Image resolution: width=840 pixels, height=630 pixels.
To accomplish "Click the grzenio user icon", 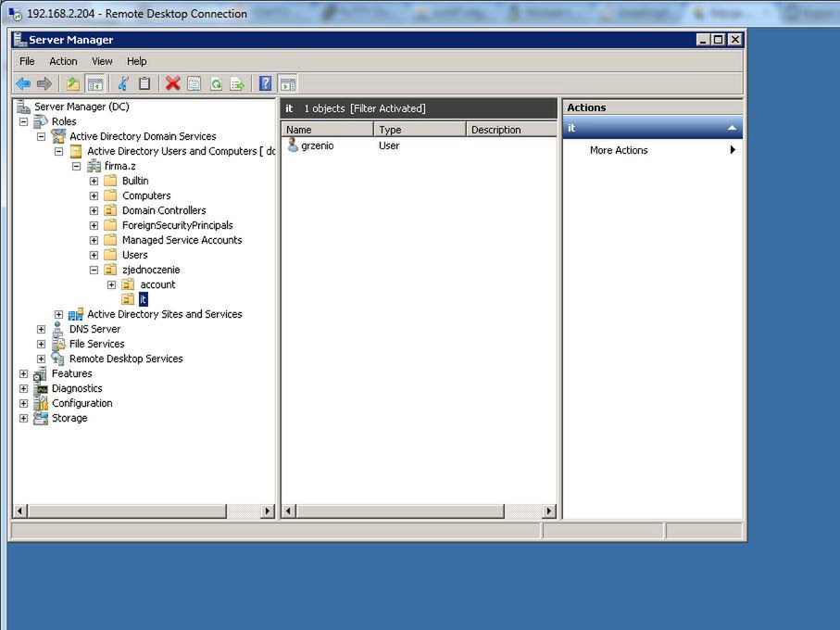I will click(293, 145).
